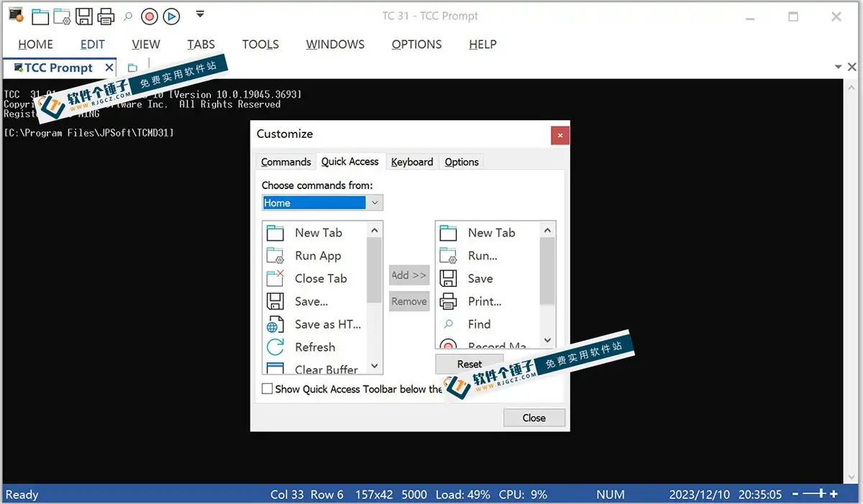Click the Run folder-gear icon in title bar toolbar
This screenshot has height=504, width=863.
click(62, 16)
